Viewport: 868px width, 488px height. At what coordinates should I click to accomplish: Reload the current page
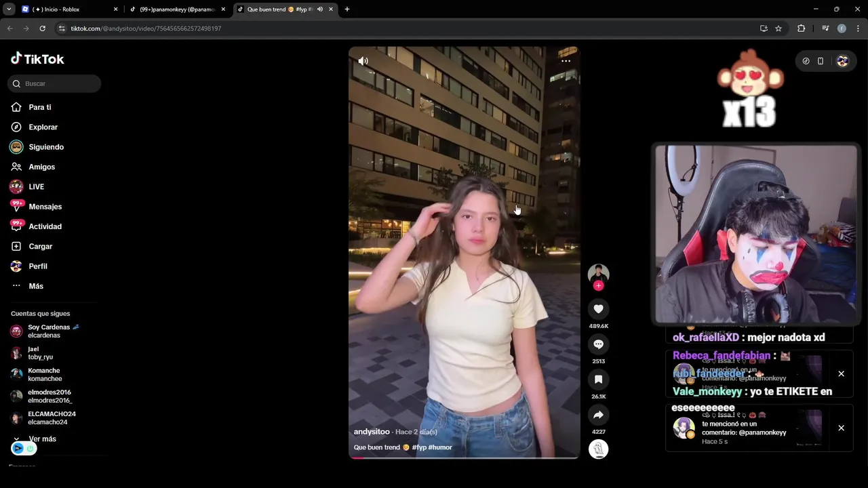pyautogui.click(x=42, y=28)
